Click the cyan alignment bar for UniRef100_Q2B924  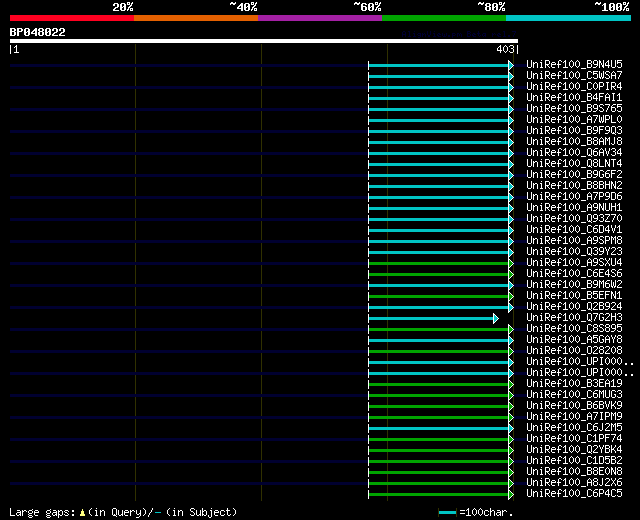coord(438,308)
